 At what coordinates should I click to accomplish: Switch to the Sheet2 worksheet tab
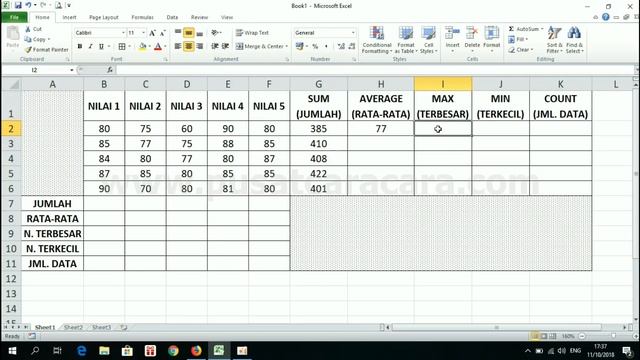coord(73,327)
